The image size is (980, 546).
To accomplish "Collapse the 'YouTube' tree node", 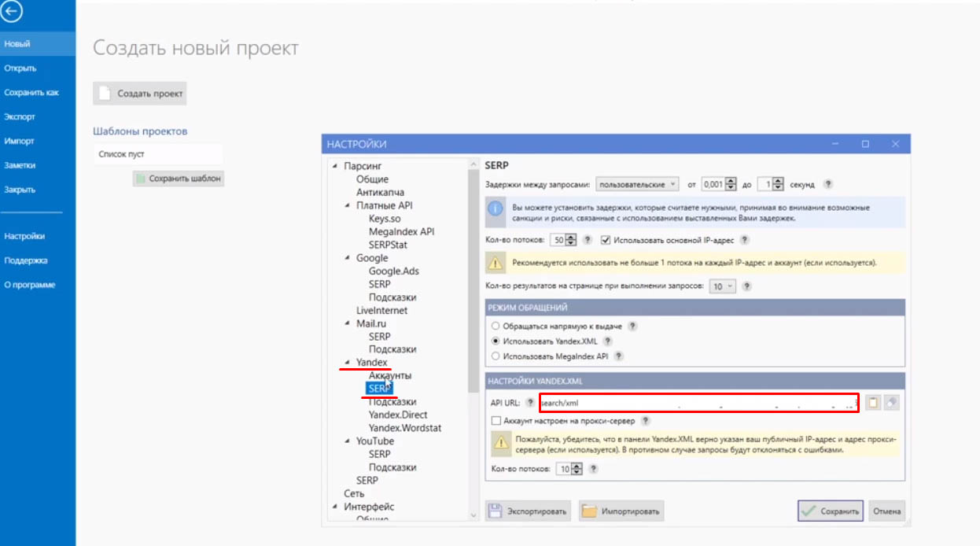I will point(348,441).
